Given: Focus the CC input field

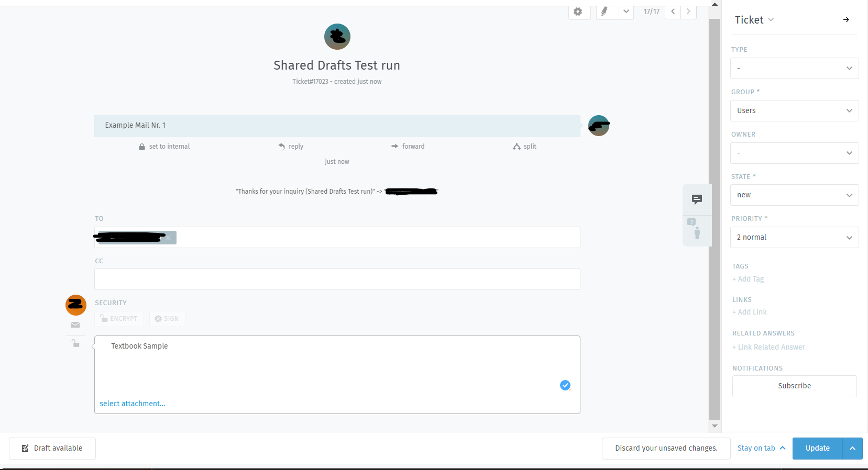Looking at the screenshot, I should pos(337,279).
